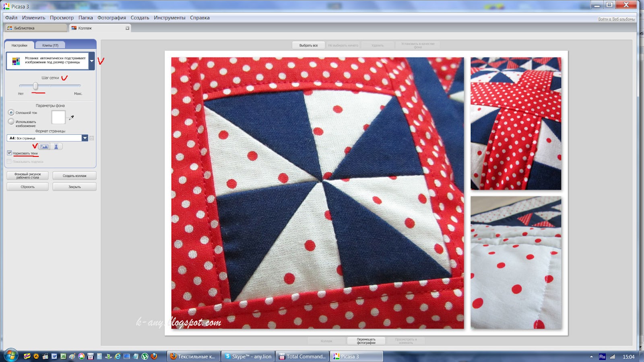This screenshot has height=362, width=644.
Task: Show hidden system tray icons
Action: click(591, 357)
